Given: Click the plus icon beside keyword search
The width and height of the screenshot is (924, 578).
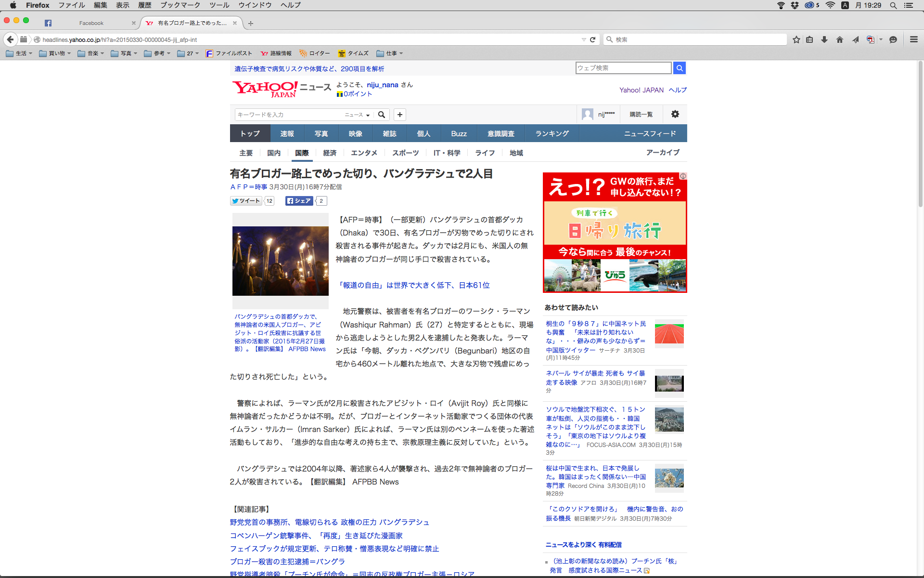Looking at the screenshot, I should (400, 115).
